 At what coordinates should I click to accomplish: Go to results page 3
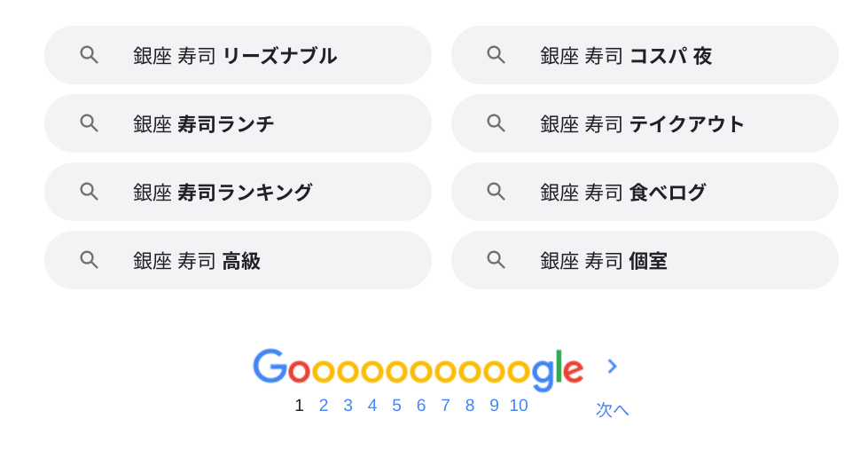point(348,406)
